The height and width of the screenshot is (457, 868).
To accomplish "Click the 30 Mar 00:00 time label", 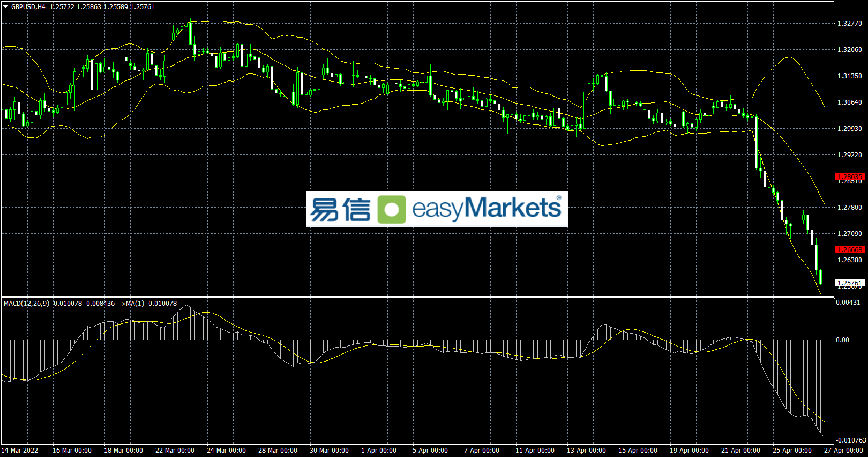I will [x=329, y=451].
